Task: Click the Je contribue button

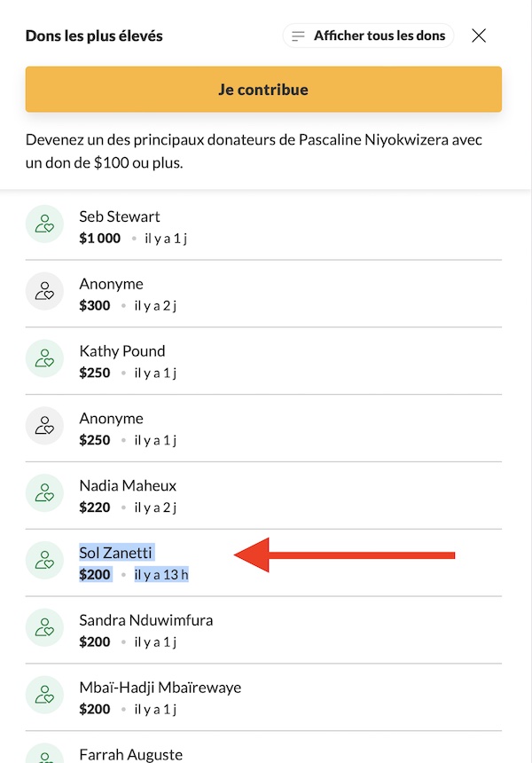Action: [x=263, y=90]
